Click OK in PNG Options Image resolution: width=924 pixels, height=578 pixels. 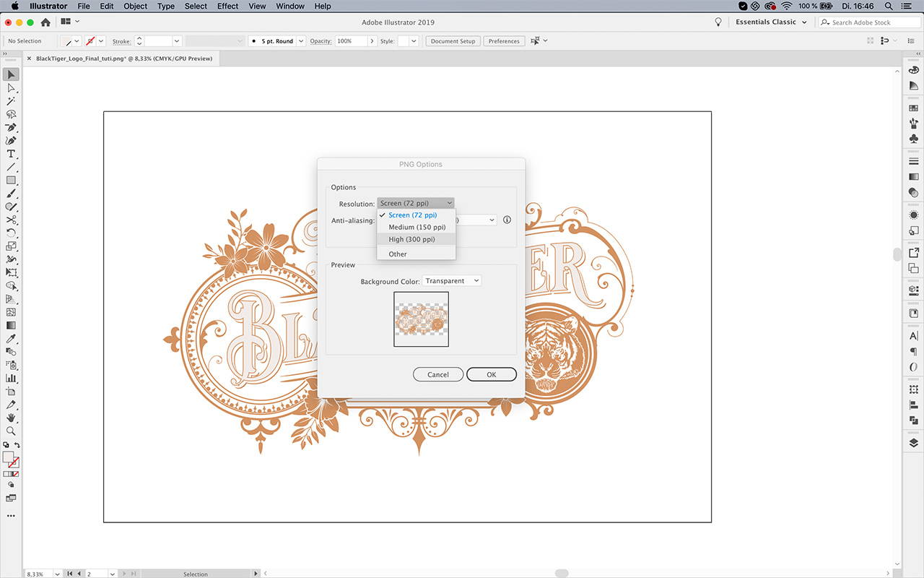tap(492, 374)
